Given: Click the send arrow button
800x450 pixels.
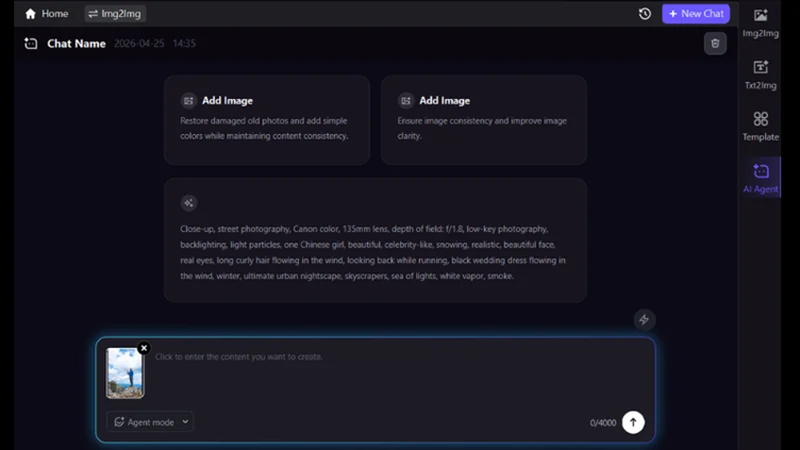Looking at the screenshot, I should click(633, 422).
